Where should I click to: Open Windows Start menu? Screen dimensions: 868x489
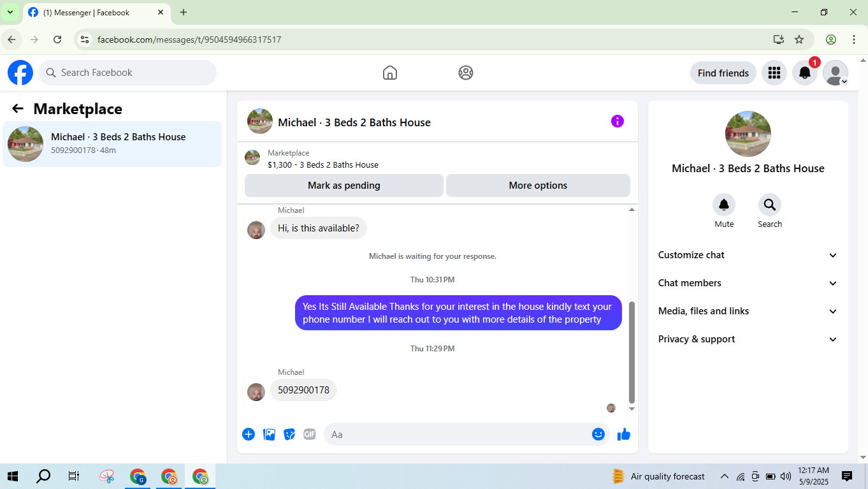click(x=12, y=476)
